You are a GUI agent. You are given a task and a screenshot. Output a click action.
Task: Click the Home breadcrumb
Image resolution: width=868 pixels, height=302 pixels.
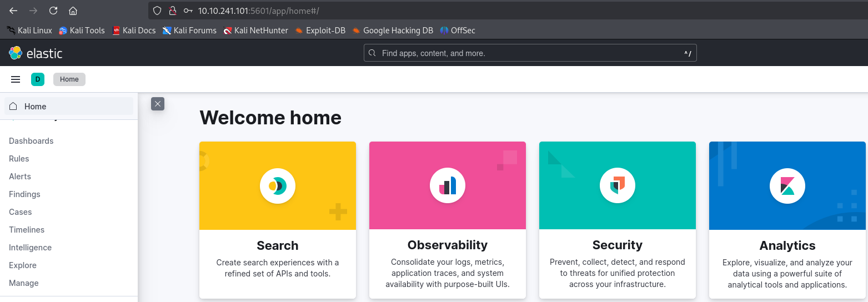[69, 79]
